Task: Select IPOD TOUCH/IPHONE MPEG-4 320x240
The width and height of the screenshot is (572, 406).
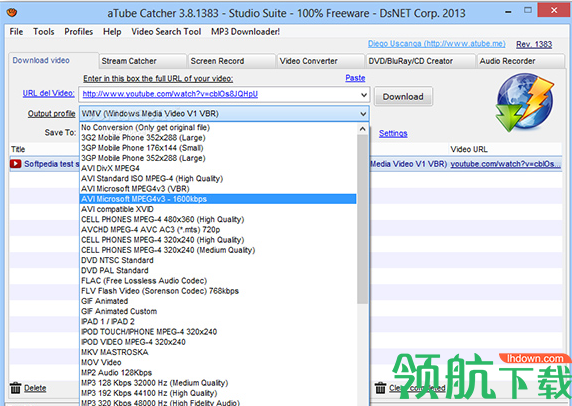Action: tap(218, 332)
